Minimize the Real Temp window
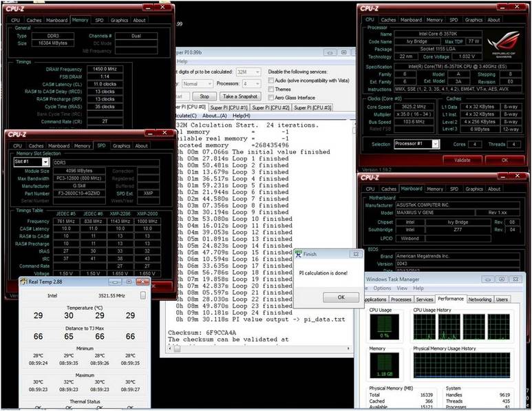 click(x=115, y=282)
